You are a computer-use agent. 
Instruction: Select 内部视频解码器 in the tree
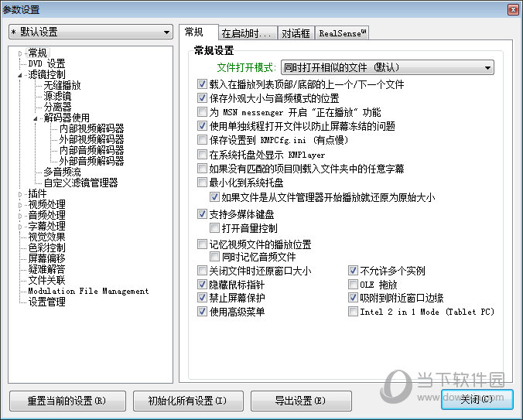[91, 128]
